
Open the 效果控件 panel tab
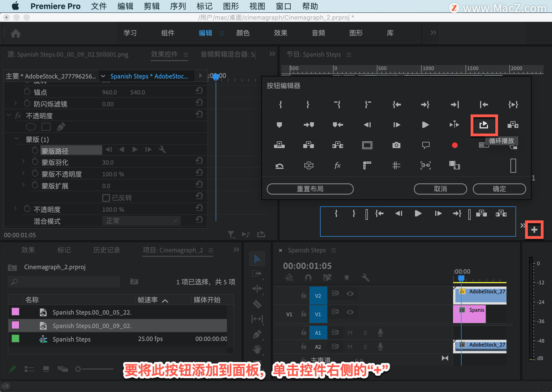coord(164,54)
